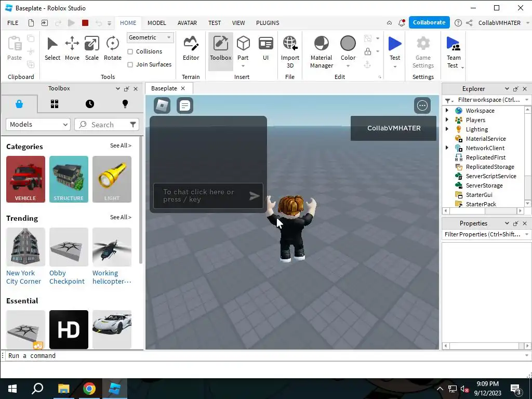The image size is (532, 399).
Task: Select the LIGHT category thumbnail
Action: (x=112, y=179)
